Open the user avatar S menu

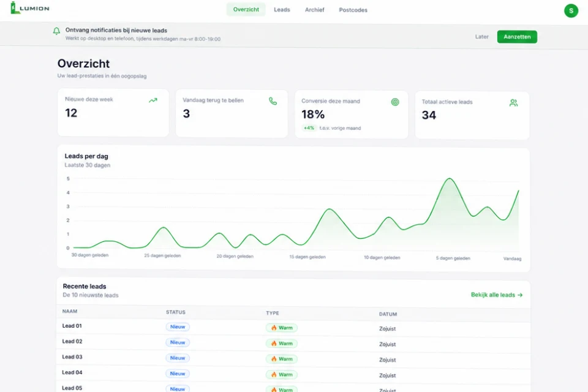coord(571,10)
